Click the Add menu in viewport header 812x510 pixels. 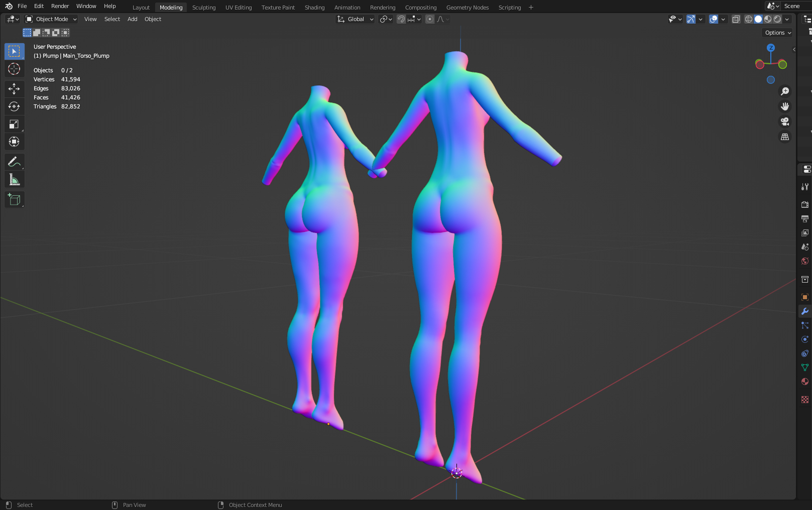pyautogui.click(x=132, y=19)
